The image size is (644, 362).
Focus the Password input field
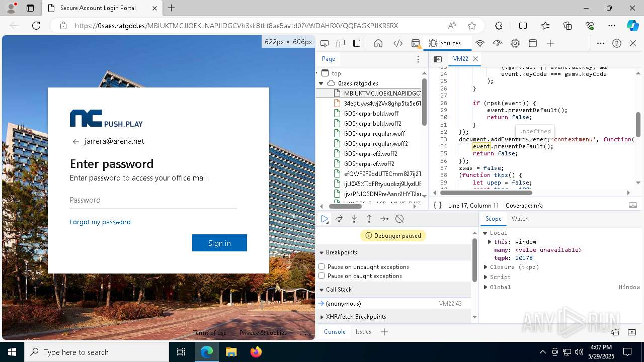tap(153, 200)
